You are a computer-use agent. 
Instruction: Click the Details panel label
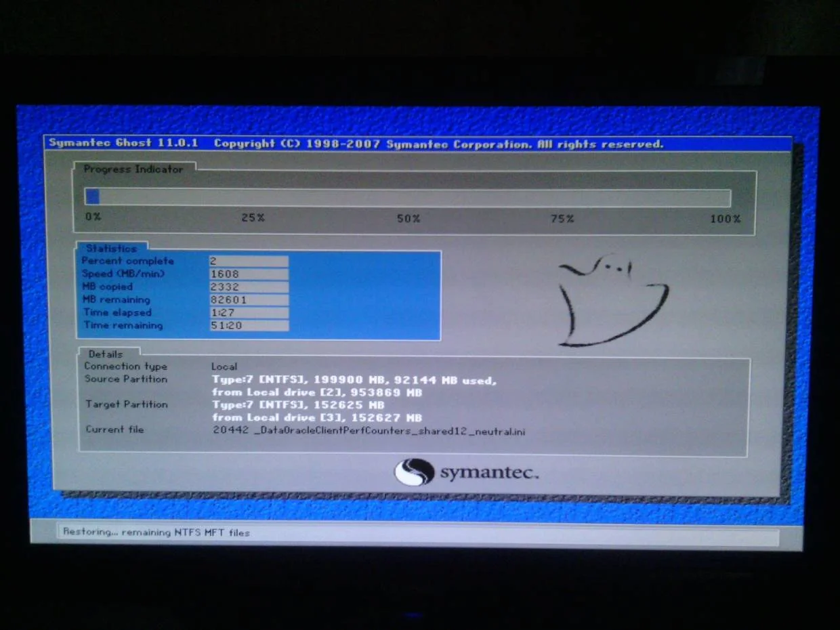click(106, 354)
